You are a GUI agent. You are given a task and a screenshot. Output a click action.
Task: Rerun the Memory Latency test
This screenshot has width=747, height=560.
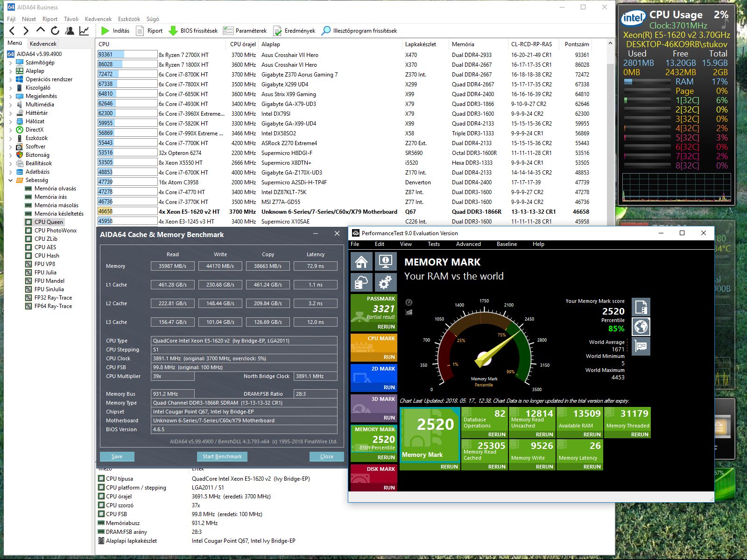[592, 467]
